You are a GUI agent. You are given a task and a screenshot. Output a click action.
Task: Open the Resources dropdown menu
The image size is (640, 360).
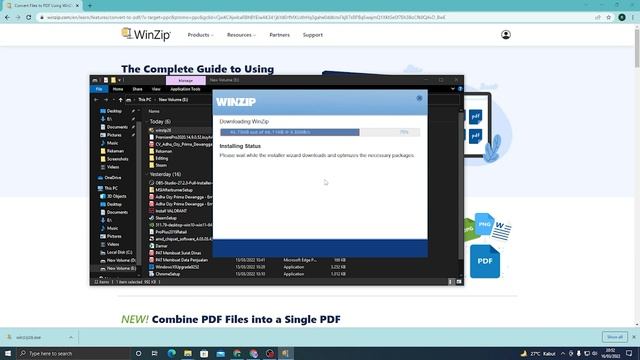pos(241,35)
